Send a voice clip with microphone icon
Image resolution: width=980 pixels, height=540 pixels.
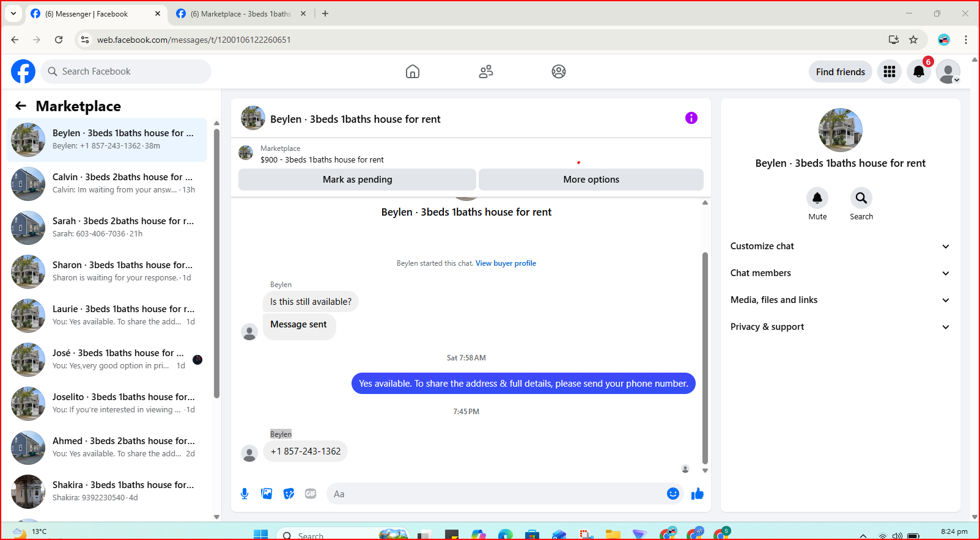click(245, 494)
